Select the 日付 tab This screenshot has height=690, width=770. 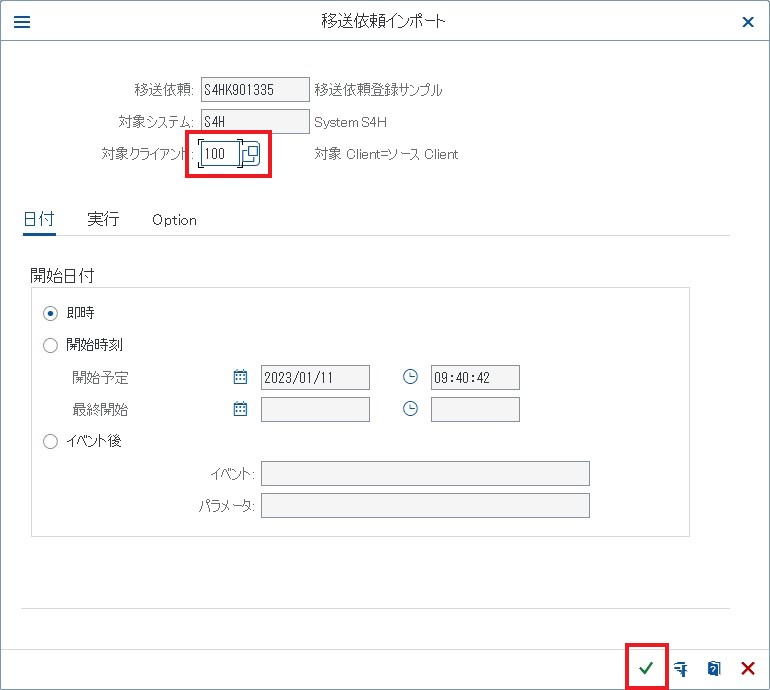[x=39, y=219]
